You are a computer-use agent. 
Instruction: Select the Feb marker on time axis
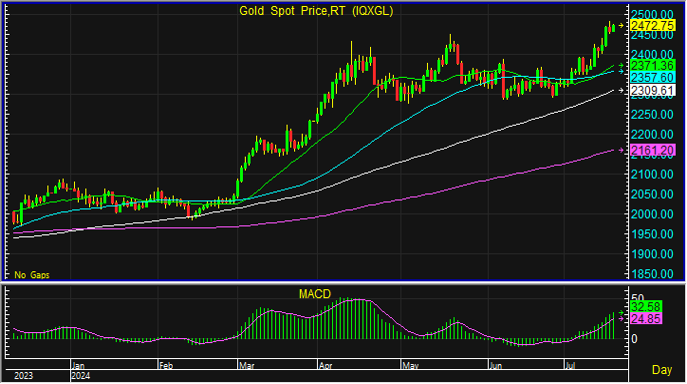(166, 366)
